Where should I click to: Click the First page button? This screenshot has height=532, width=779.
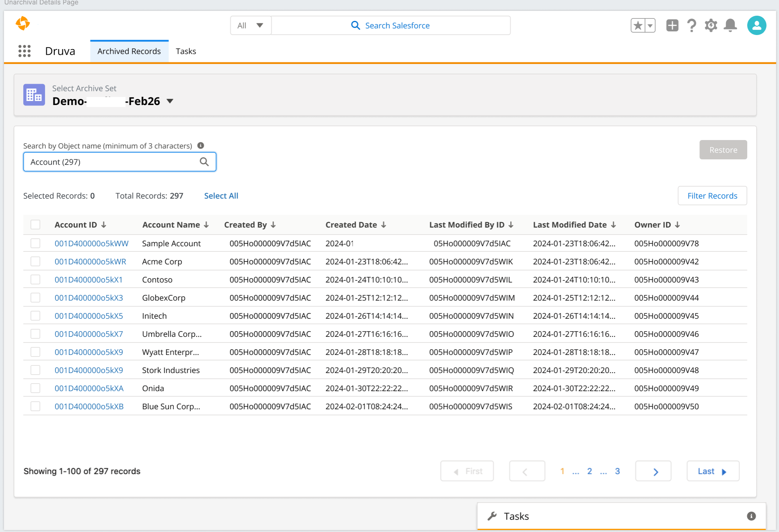pos(467,471)
